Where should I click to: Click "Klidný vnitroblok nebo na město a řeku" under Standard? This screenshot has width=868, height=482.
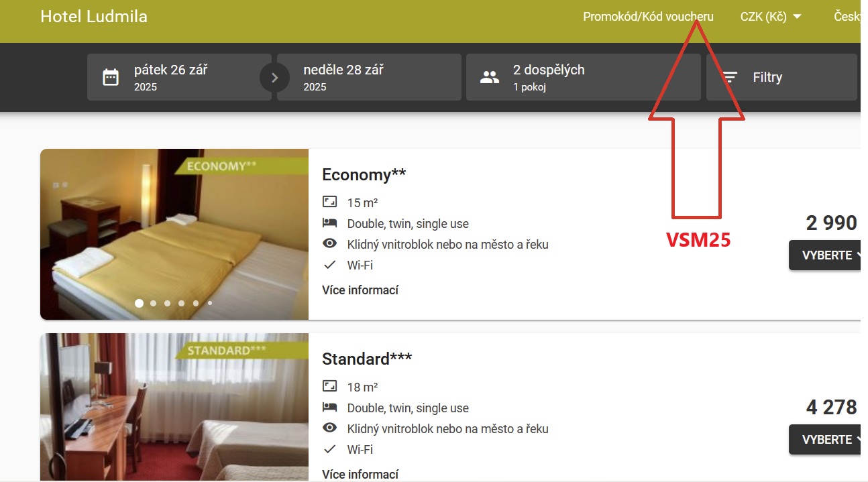[448, 429]
